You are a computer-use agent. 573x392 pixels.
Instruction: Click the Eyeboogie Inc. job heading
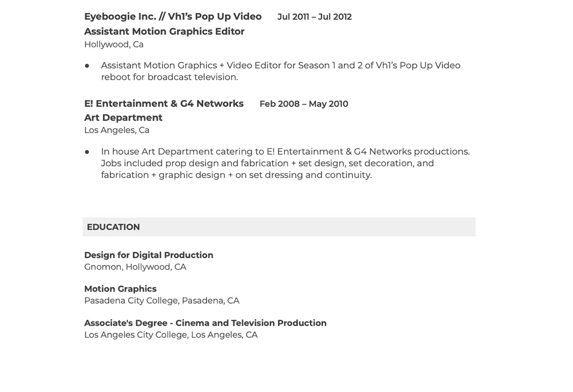pyautogui.click(x=172, y=17)
